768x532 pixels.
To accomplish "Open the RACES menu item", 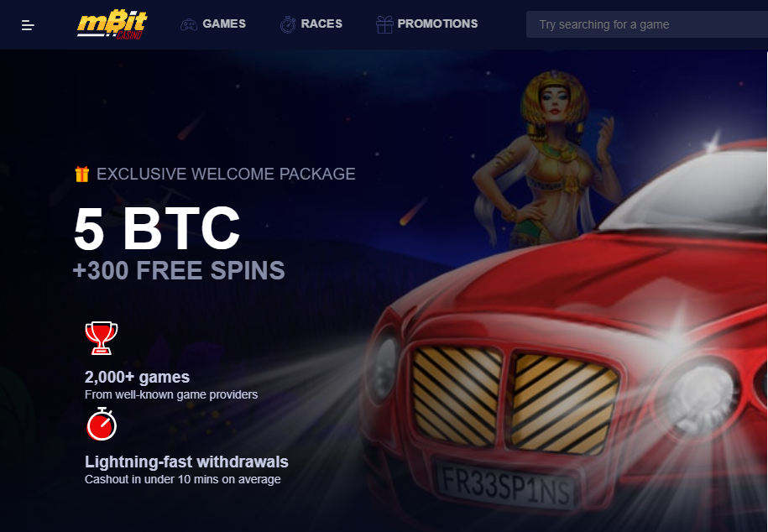I will [321, 24].
